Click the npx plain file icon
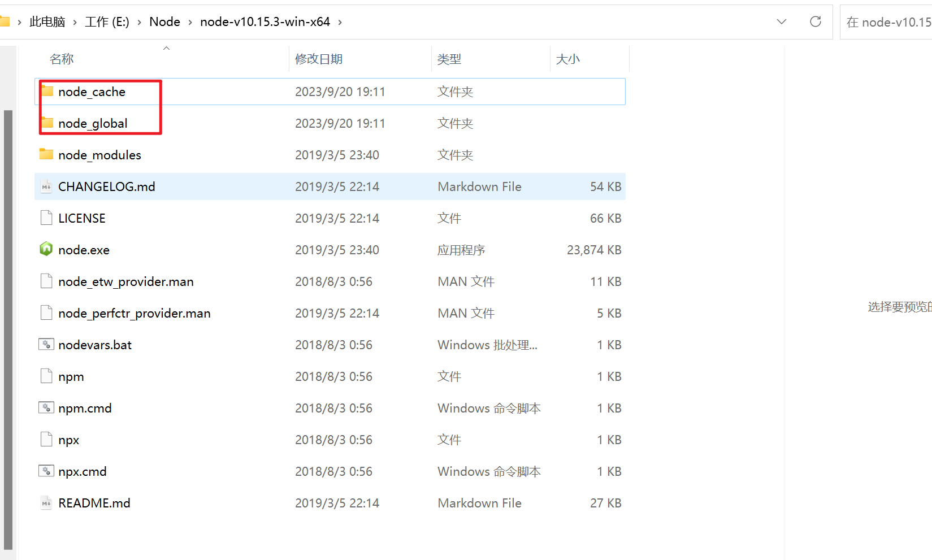 (x=46, y=439)
